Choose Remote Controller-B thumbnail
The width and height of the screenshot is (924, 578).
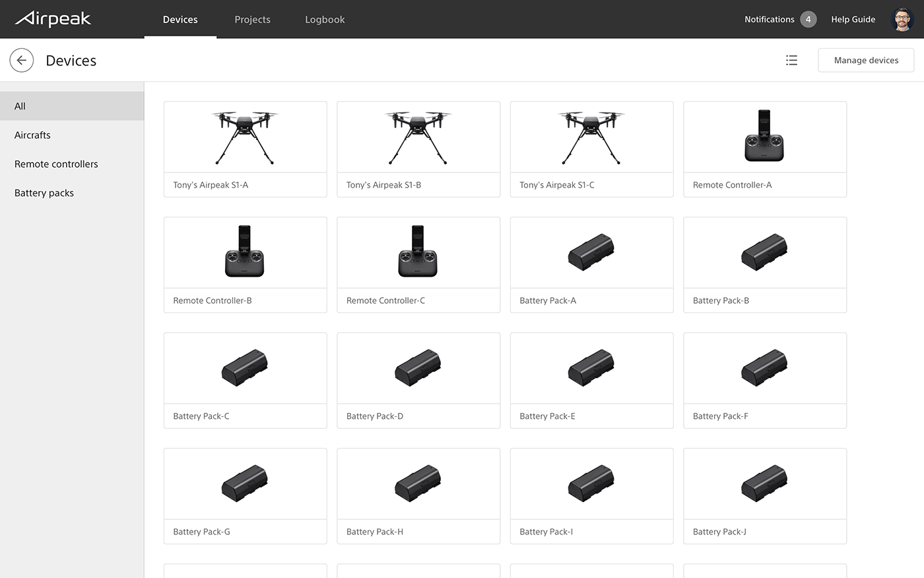245,252
